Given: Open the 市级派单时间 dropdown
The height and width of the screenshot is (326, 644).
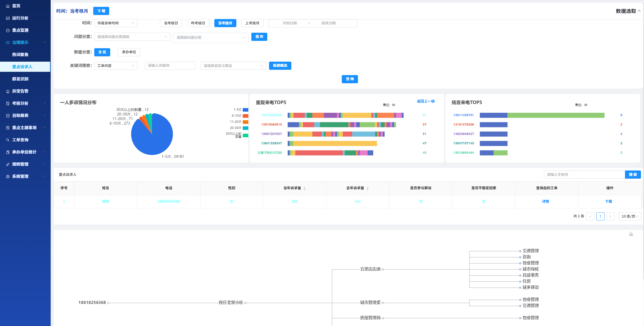Looking at the screenshot, I should point(116,23).
